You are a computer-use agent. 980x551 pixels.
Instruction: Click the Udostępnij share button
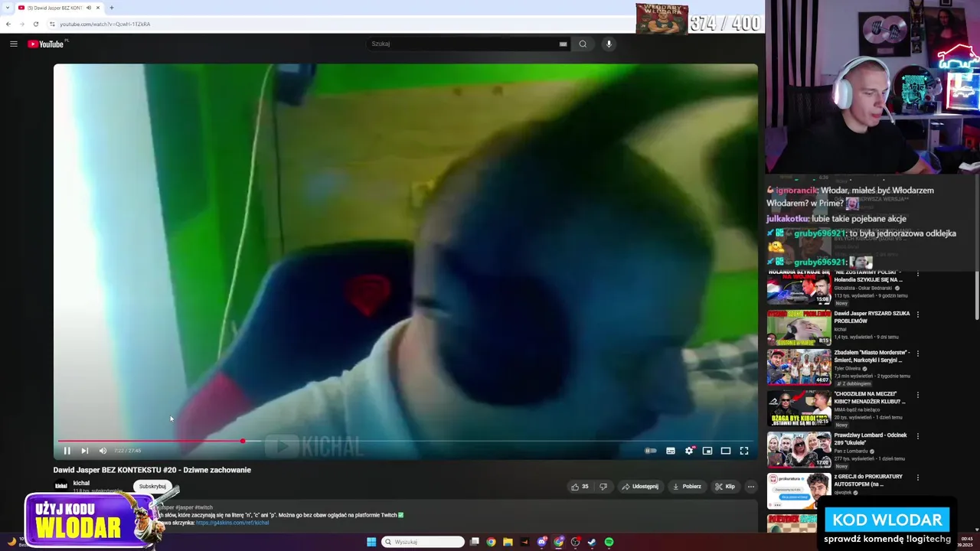(x=639, y=487)
